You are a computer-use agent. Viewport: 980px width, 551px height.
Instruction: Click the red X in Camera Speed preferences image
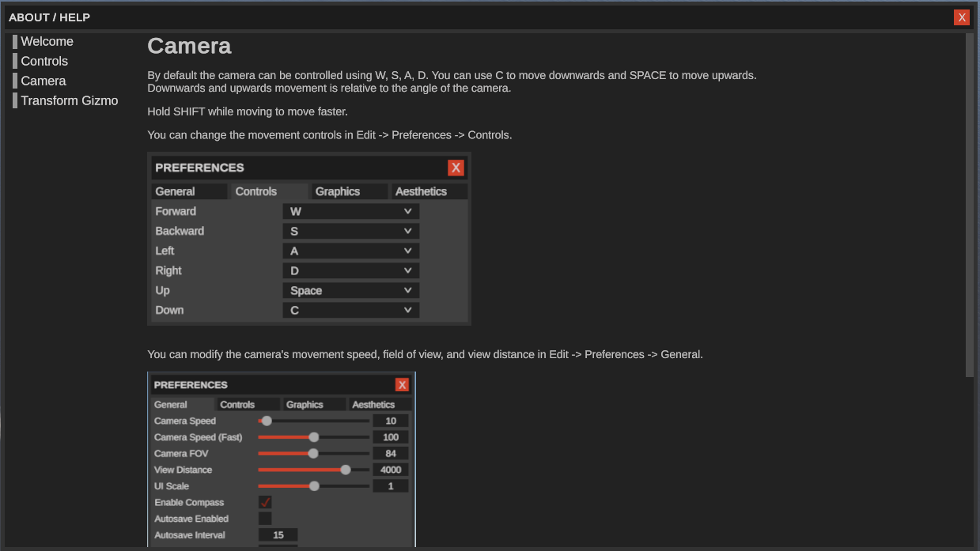(402, 385)
